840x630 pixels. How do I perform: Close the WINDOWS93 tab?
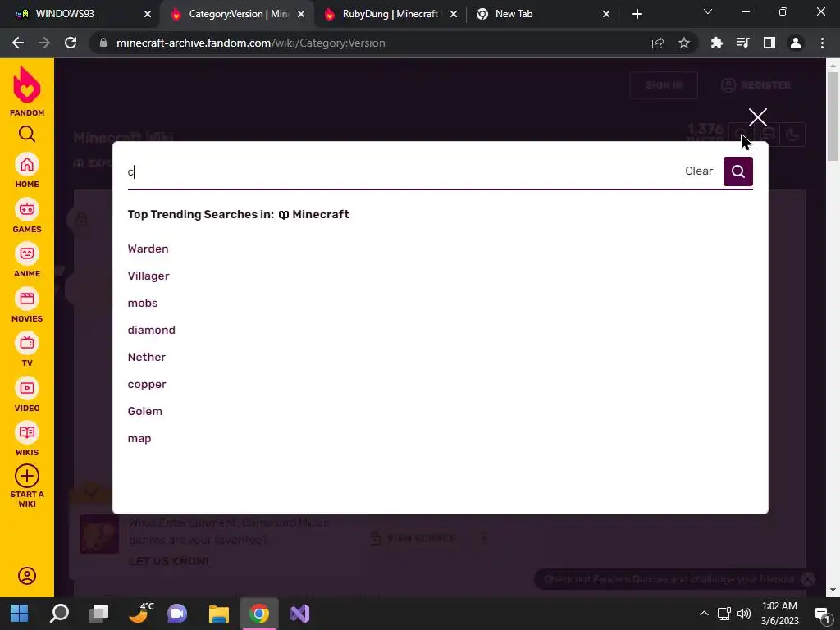pyautogui.click(x=148, y=14)
